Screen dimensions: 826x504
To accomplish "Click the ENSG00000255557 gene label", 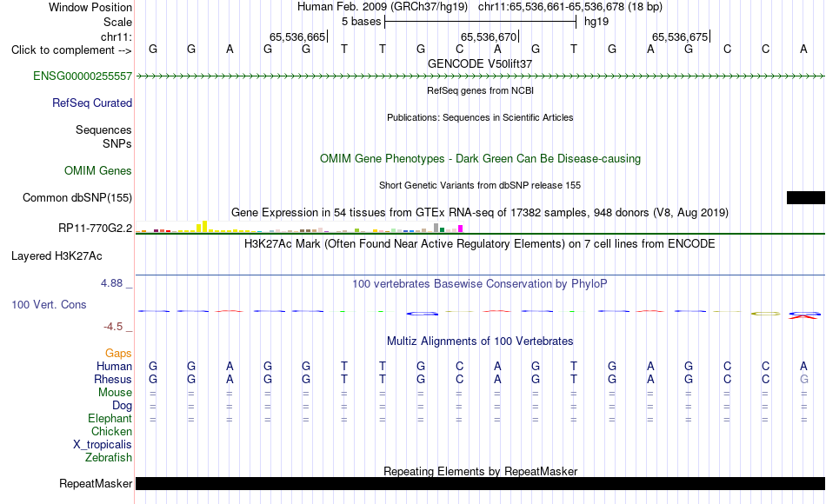I will (83, 76).
